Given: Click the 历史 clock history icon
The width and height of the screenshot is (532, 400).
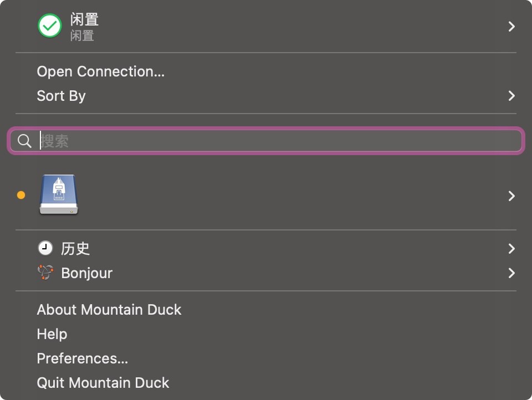Looking at the screenshot, I should [x=45, y=248].
